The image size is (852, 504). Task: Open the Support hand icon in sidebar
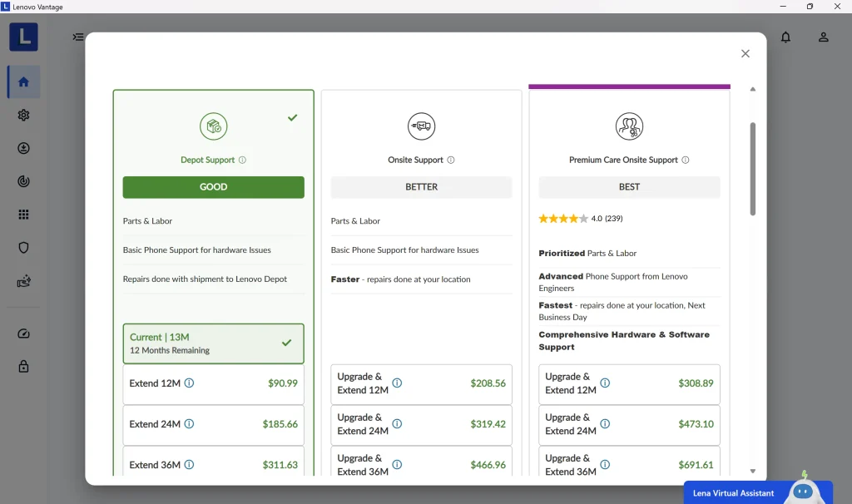click(23, 281)
